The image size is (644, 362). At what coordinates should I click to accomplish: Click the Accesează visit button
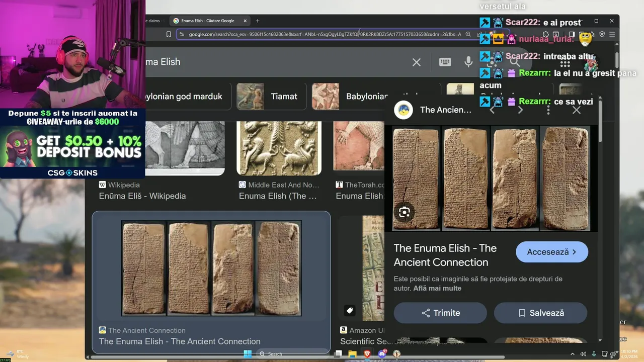(552, 252)
